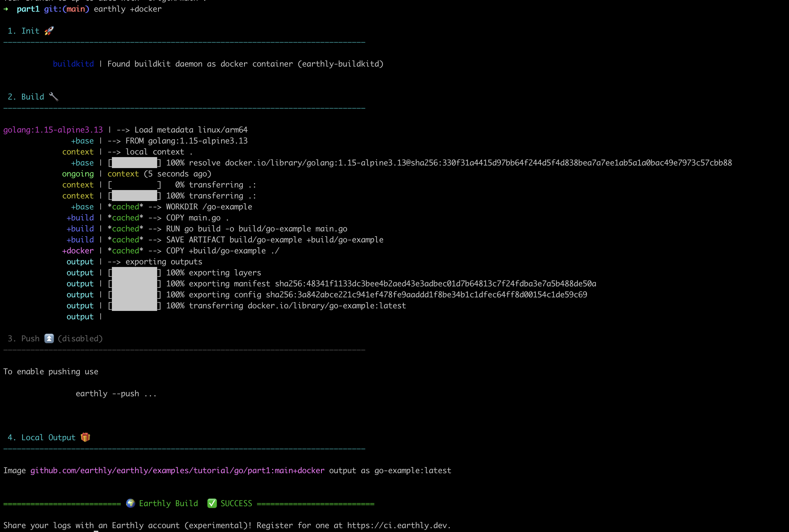
Task: Click the 'golang:1.15-alpine3.13' magenta label
Action: pos(53,130)
